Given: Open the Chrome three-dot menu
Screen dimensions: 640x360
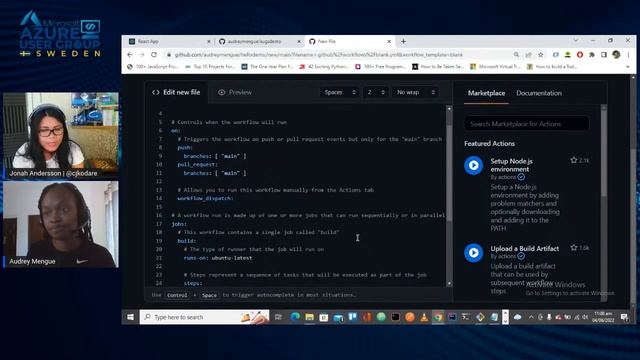Looking at the screenshot, I should click(629, 55).
